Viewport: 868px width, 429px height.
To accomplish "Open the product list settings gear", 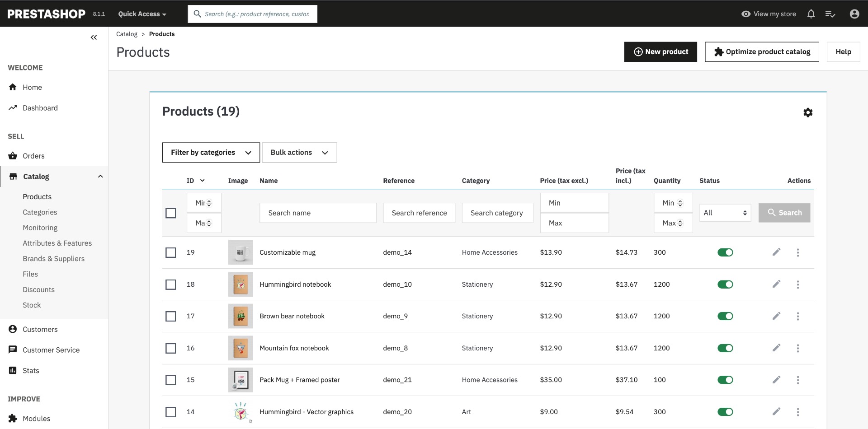I will (x=808, y=112).
